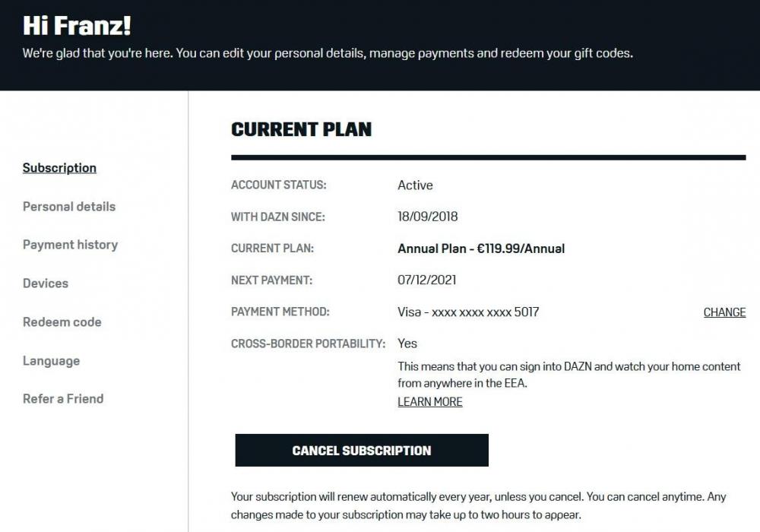The image size is (760, 532).
Task: Click the Visa card ending 5017
Action: (468, 312)
